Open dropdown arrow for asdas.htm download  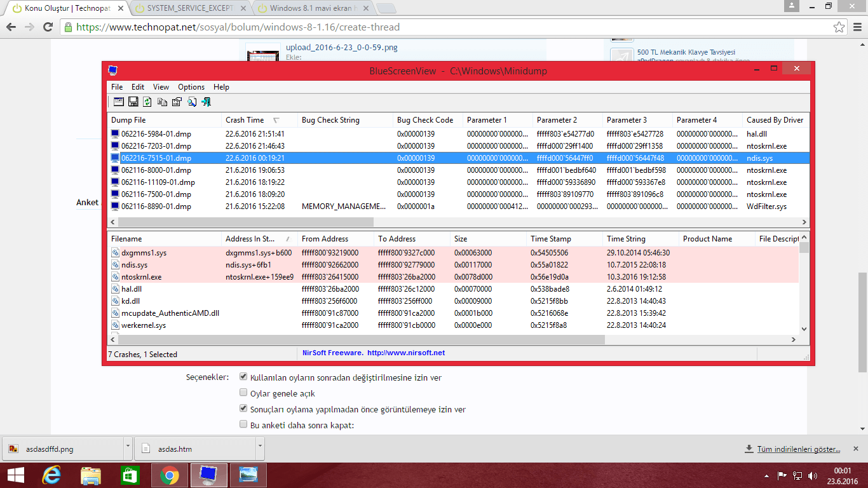point(260,448)
